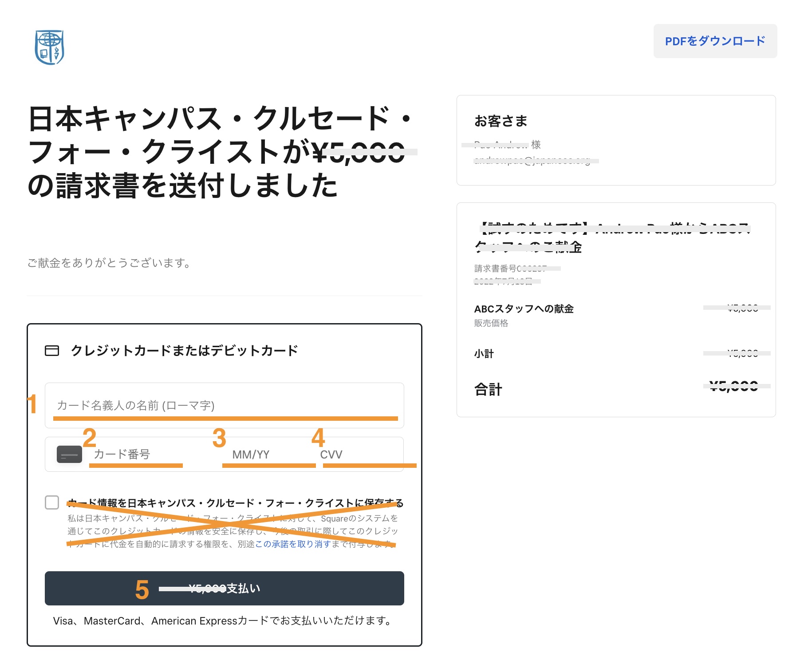
Task: Click the organization shield logo
Action: click(50, 47)
